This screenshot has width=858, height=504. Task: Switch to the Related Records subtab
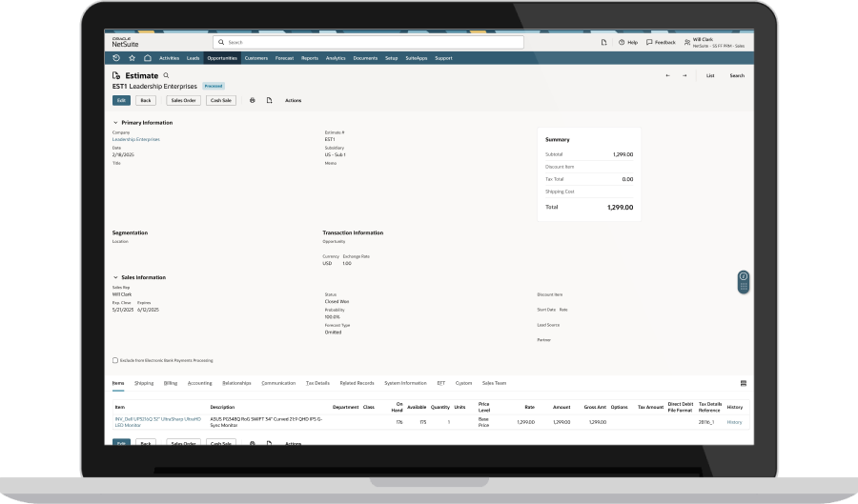pyautogui.click(x=357, y=383)
